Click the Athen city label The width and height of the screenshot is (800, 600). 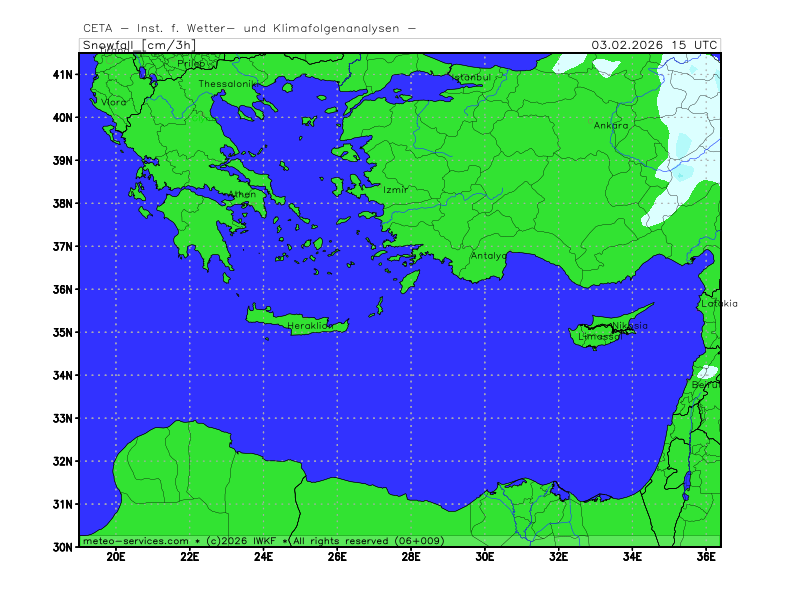coord(242,195)
